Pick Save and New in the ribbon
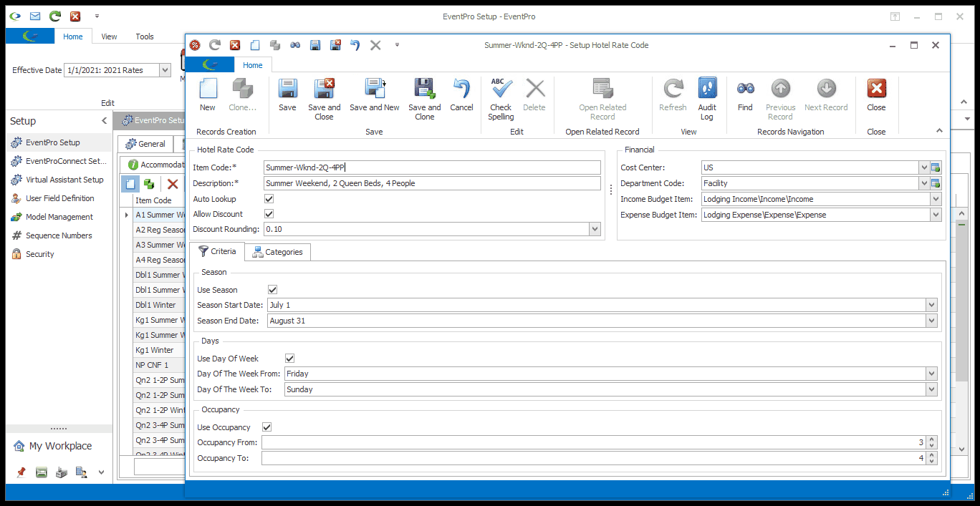 [x=375, y=95]
